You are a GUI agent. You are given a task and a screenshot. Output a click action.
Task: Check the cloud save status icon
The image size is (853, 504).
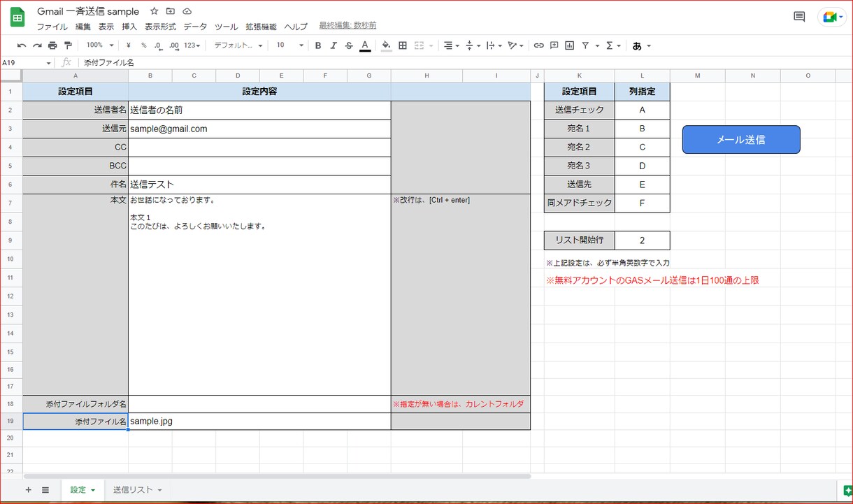click(187, 11)
